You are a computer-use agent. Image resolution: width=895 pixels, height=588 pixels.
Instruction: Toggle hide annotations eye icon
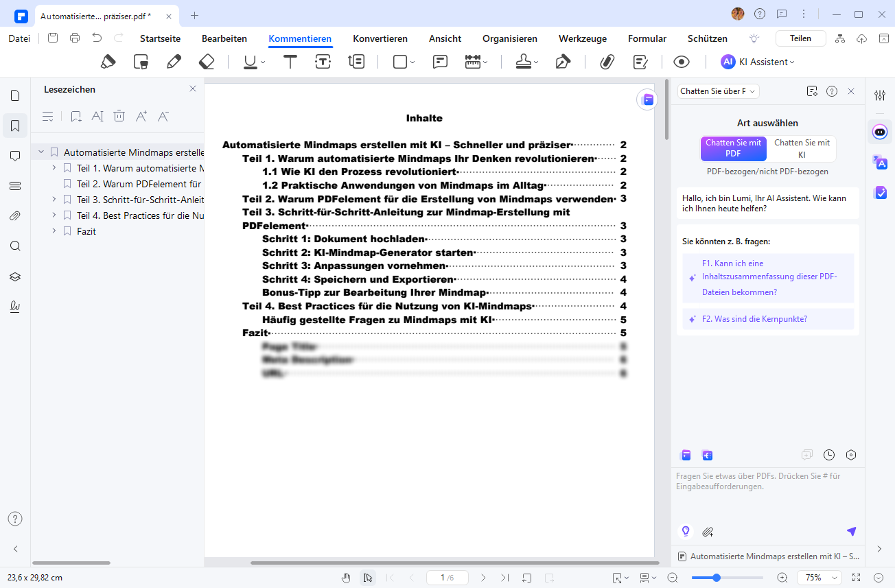coord(681,62)
